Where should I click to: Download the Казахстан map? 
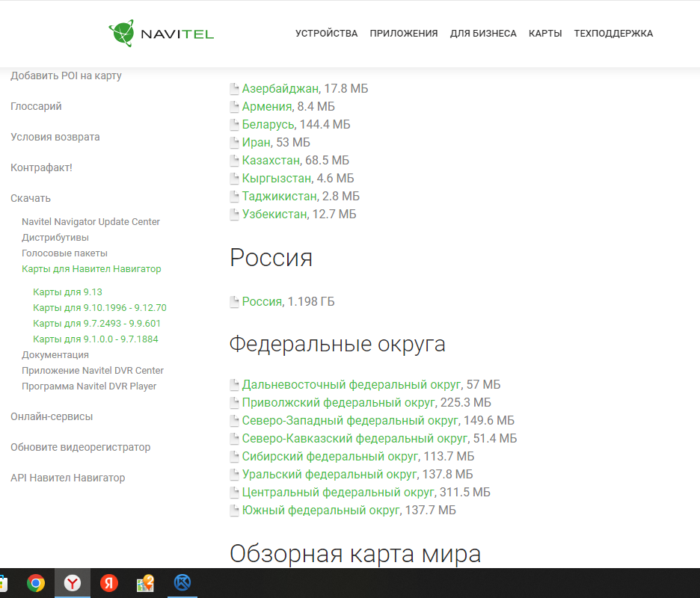[271, 161]
